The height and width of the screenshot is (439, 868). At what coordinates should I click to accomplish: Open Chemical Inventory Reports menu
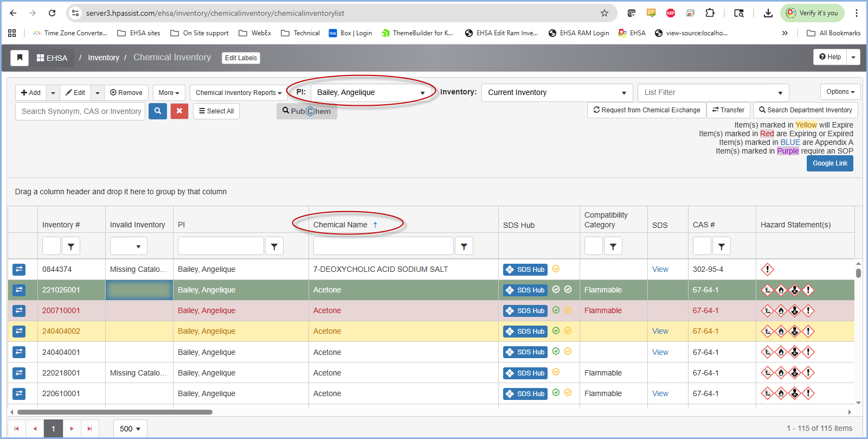[239, 93]
